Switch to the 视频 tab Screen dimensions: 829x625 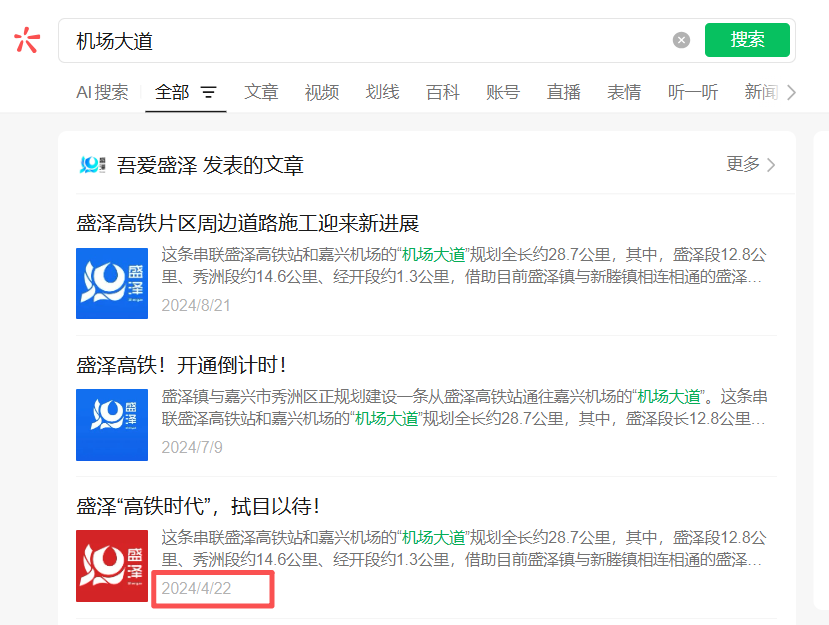coord(321,90)
